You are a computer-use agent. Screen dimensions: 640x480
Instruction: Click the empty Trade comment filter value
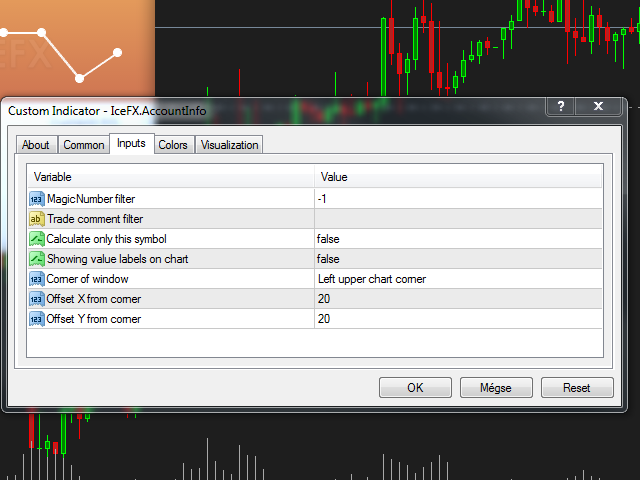(458, 219)
